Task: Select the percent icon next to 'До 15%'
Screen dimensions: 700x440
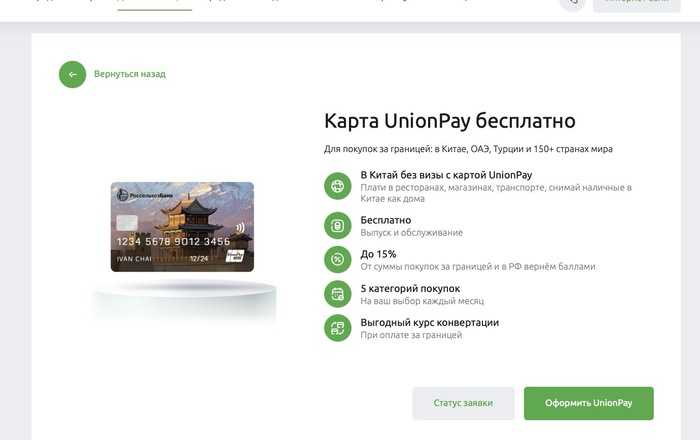Action: (338, 259)
